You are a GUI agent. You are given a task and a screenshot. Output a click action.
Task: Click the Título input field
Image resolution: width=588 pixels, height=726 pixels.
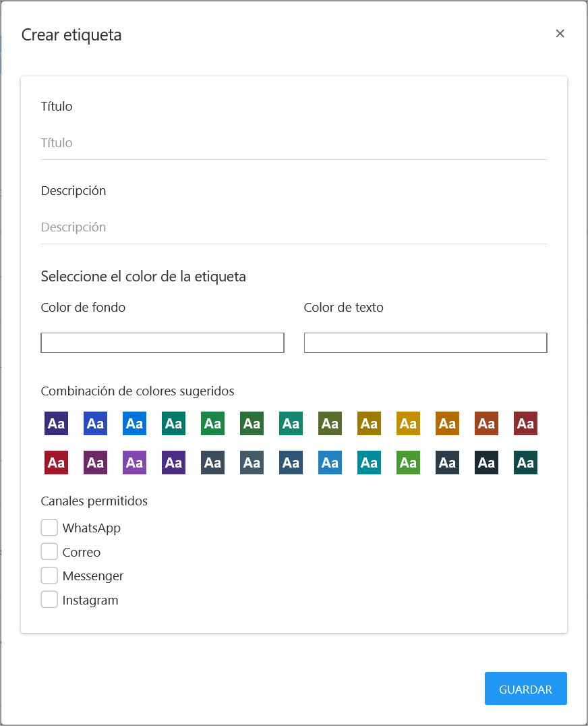[293, 142]
